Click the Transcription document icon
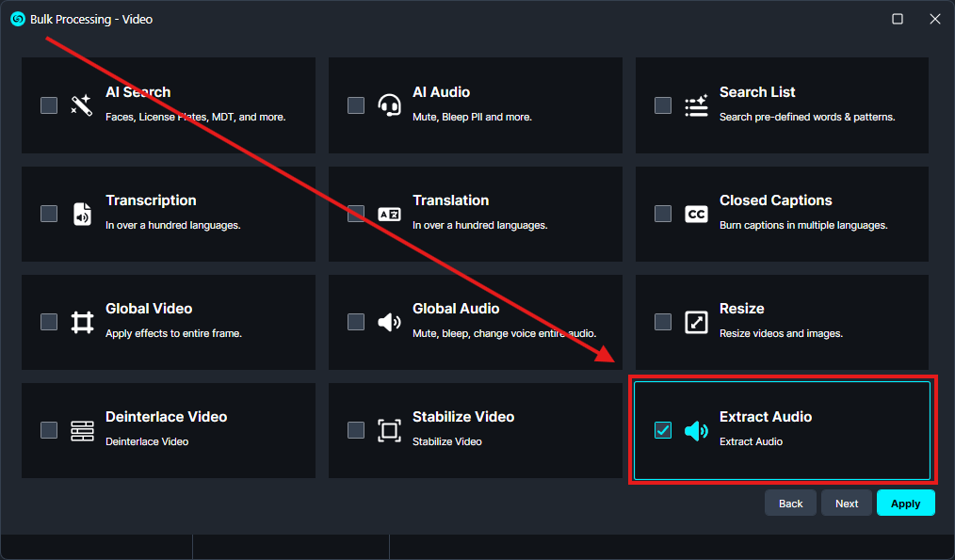 tap(82, 214)
